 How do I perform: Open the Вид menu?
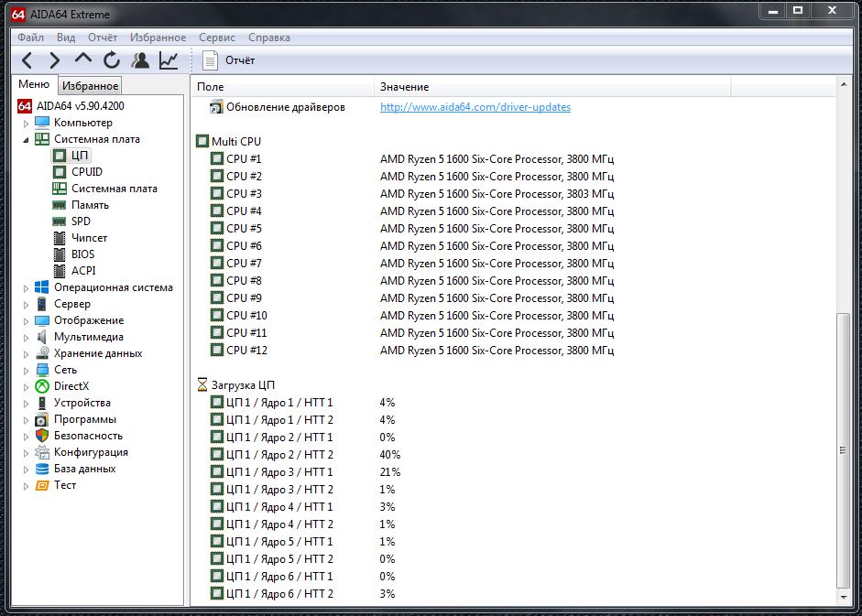click(65, 38)
